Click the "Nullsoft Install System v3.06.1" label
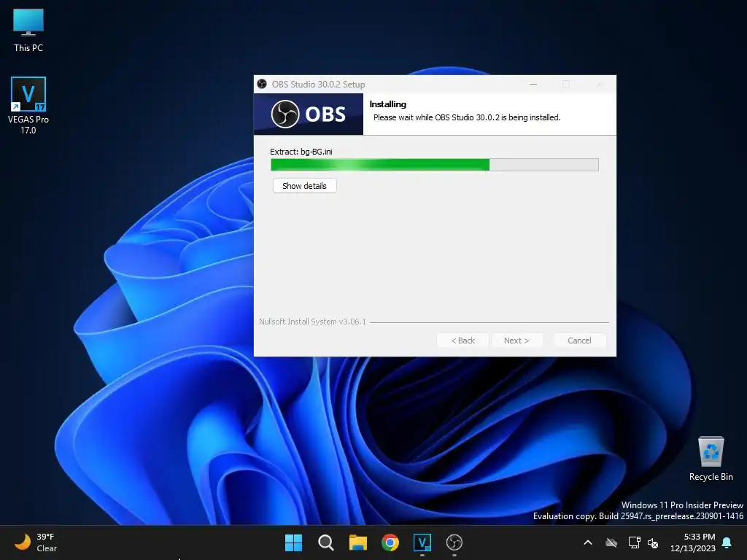 coord(312,322)
